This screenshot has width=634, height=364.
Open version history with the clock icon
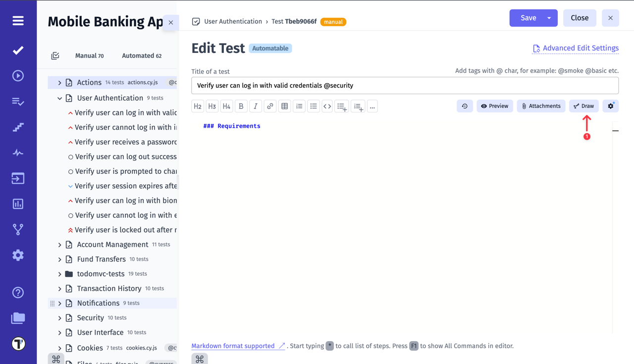[465, 105]
